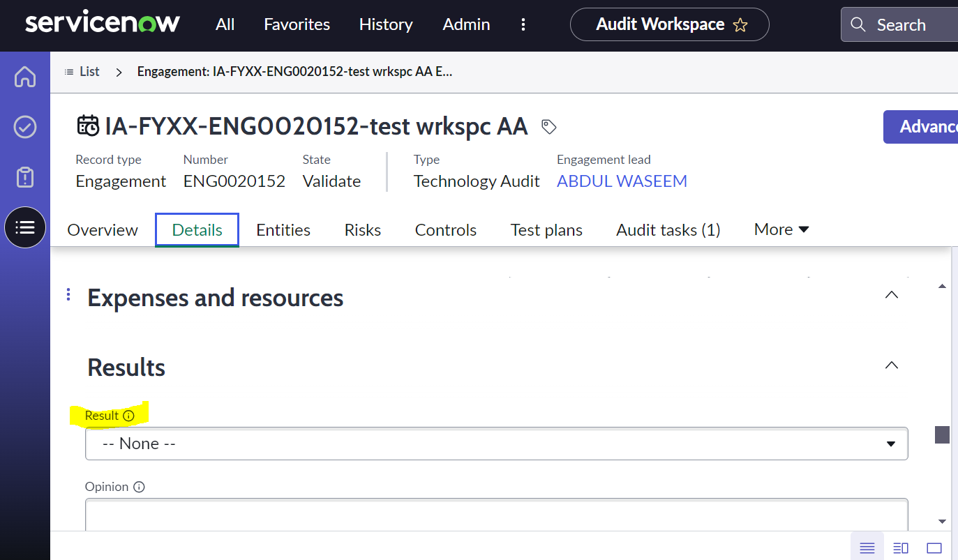Open engagement lead ABDUL WASEEM
Screen dimensions: 958x560
[x=622, y=181]
